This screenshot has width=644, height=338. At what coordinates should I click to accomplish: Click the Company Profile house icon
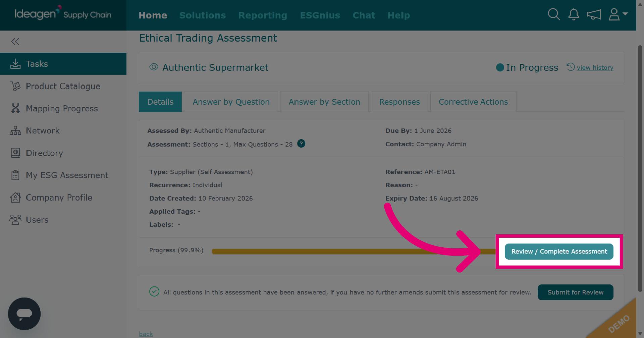click(15, 198)
